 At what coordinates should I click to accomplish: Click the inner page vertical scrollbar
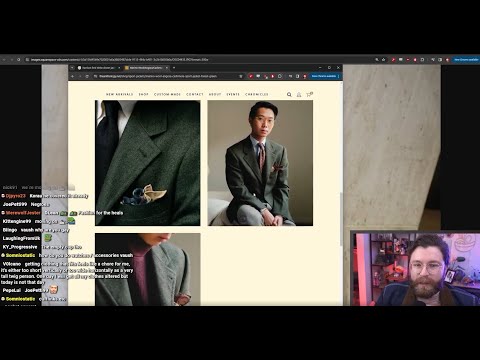coord(341,219)
